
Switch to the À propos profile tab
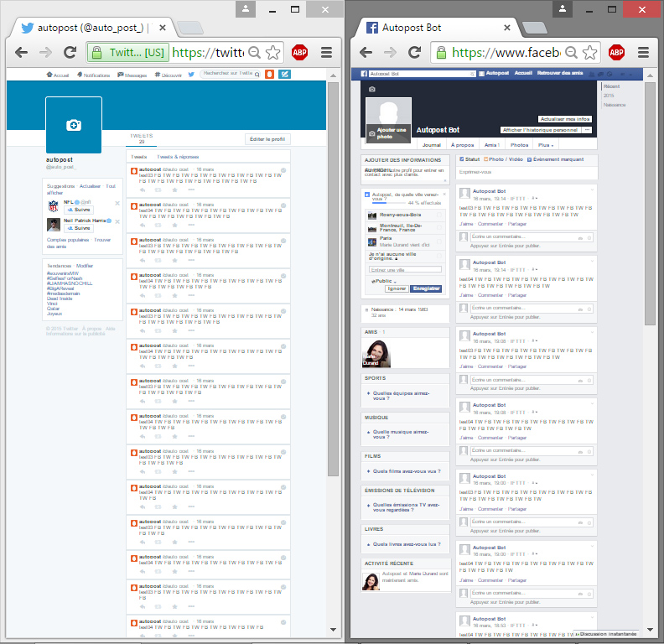click(x=464, y=145)
